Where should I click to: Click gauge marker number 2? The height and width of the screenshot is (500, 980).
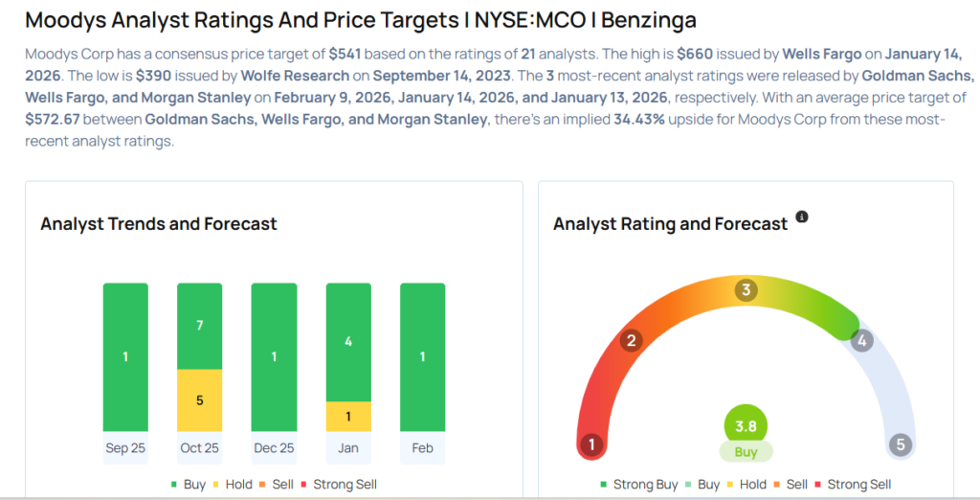630,340
